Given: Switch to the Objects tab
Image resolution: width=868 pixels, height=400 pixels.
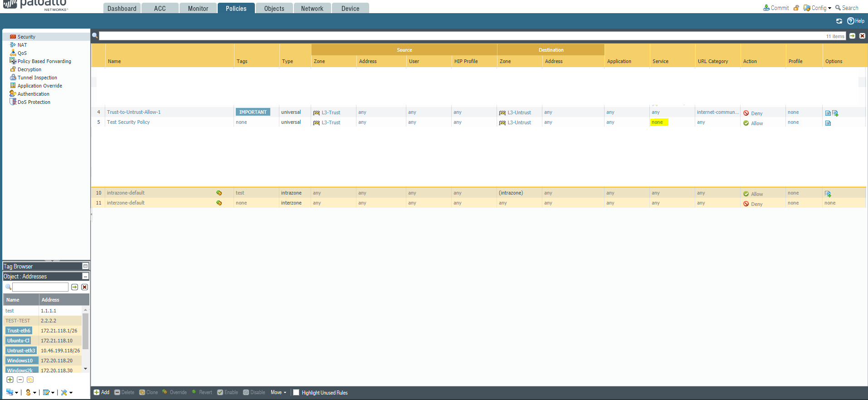Looking at the screenshot, I should 274,9.
